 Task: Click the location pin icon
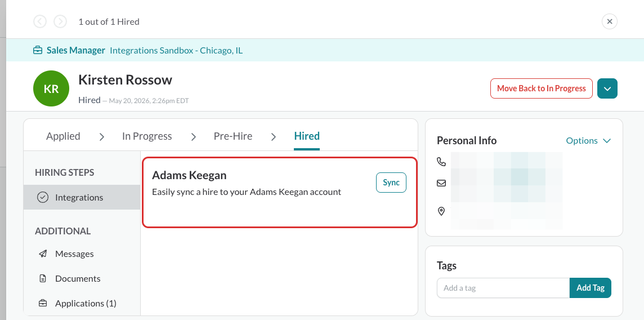click(x=441, y=212)
